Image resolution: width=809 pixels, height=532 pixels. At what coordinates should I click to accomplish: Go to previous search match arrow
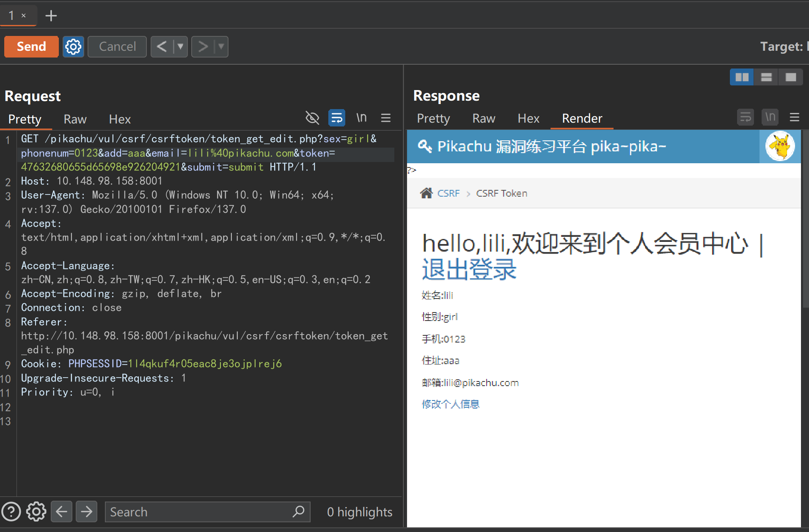click(62, 512)
